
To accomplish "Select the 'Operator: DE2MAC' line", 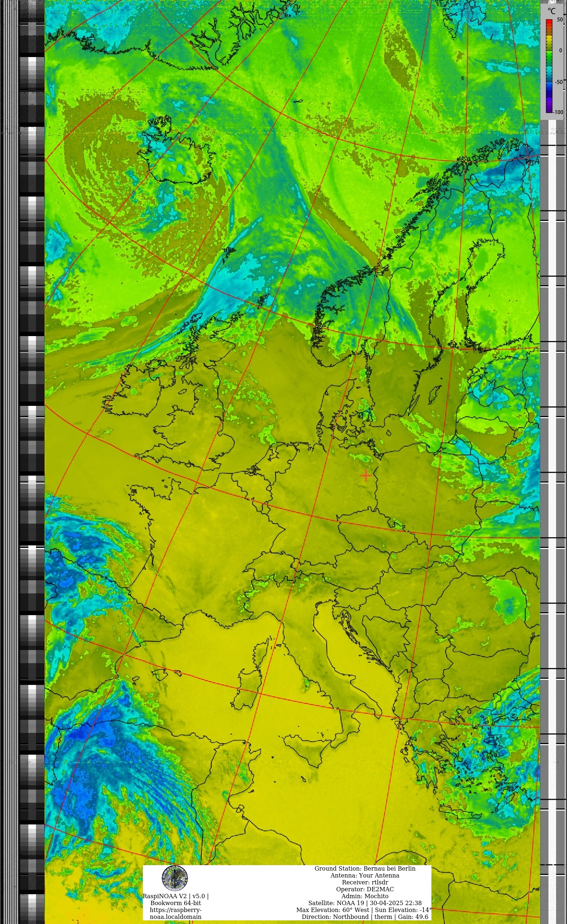I will [365, 889].
